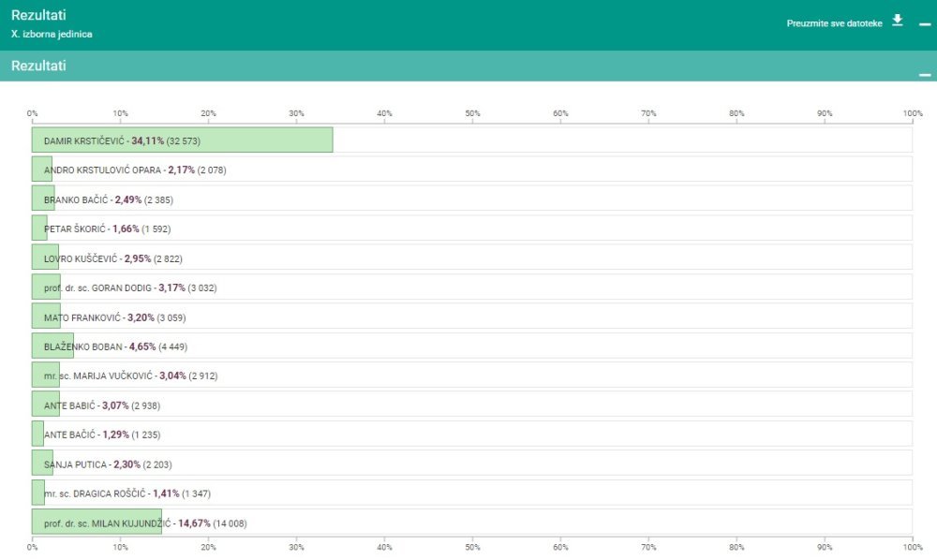This screenshot has height=560, width=937.
Task: Click the Ante Babić result row
Action: (472, 405)
